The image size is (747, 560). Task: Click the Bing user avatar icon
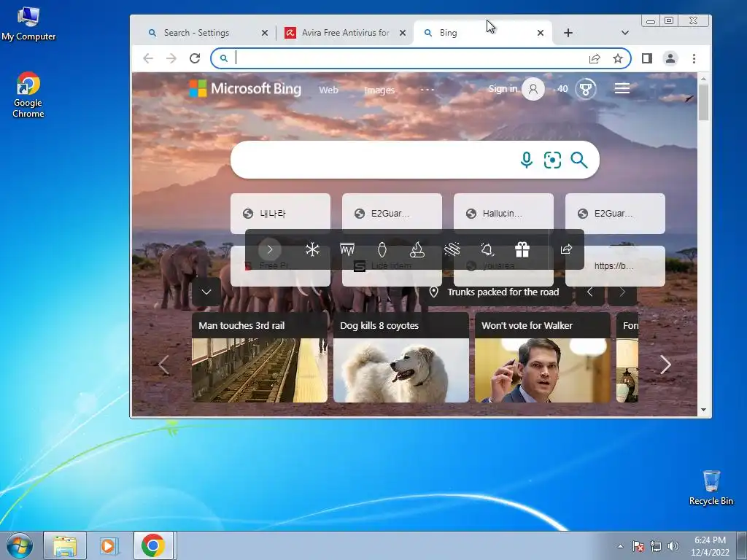pyautogui.click(x=533, y=88)
